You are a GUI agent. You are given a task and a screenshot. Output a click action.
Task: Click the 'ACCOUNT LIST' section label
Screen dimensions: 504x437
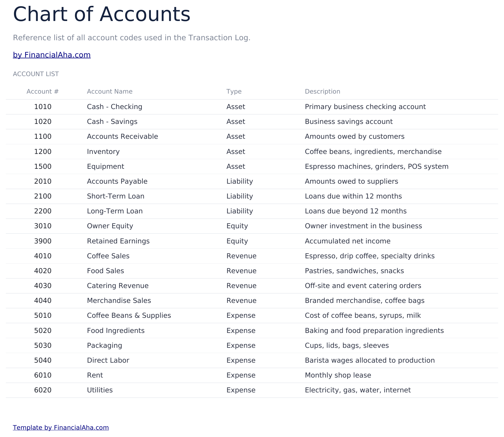pos(36,74)
